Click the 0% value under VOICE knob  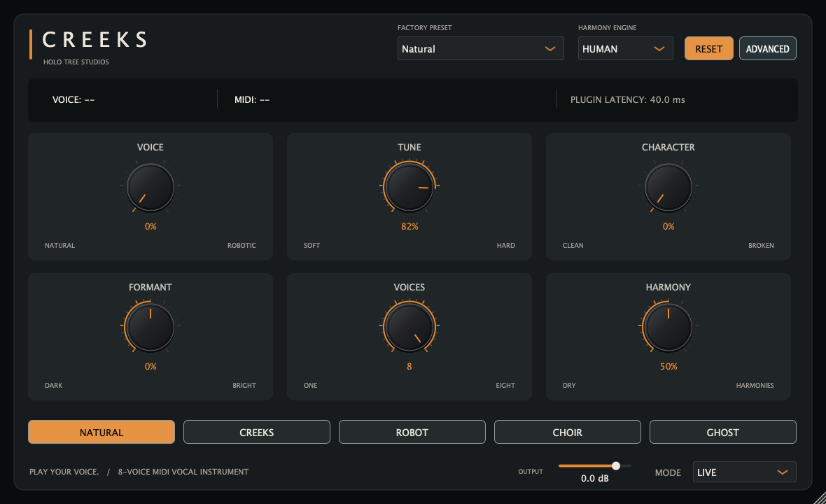150,227
